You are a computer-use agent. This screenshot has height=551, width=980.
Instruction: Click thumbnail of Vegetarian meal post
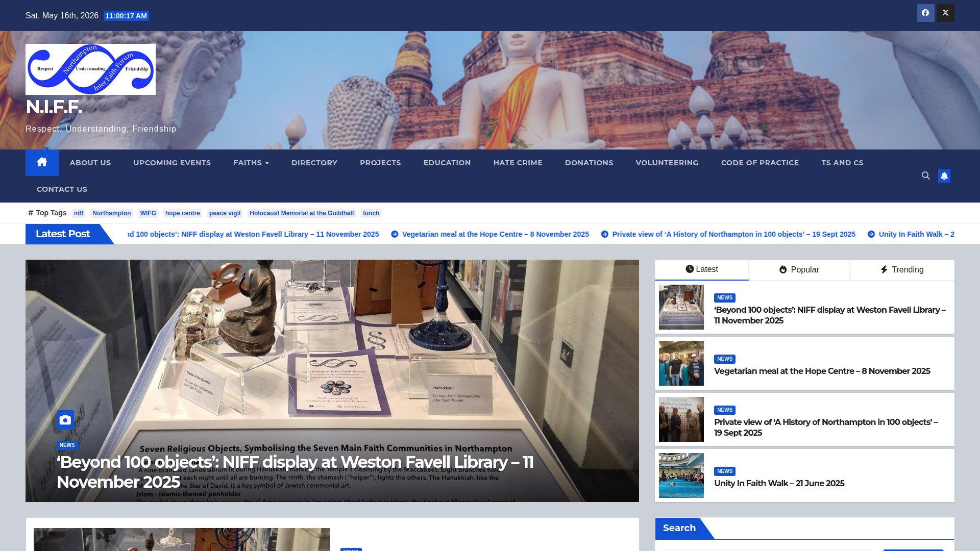681,363
